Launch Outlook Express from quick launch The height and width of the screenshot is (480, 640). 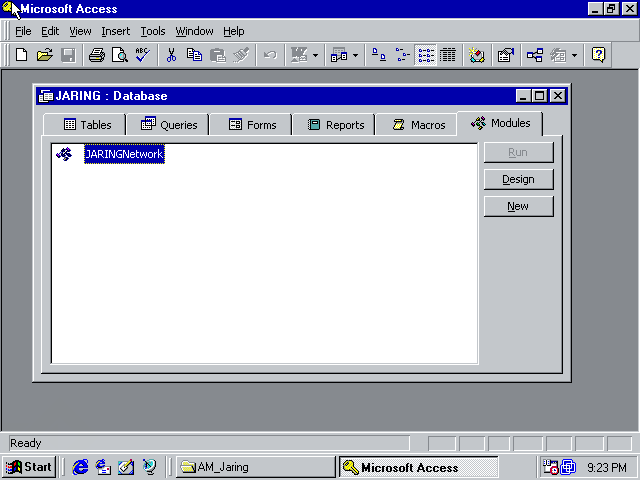103,467
